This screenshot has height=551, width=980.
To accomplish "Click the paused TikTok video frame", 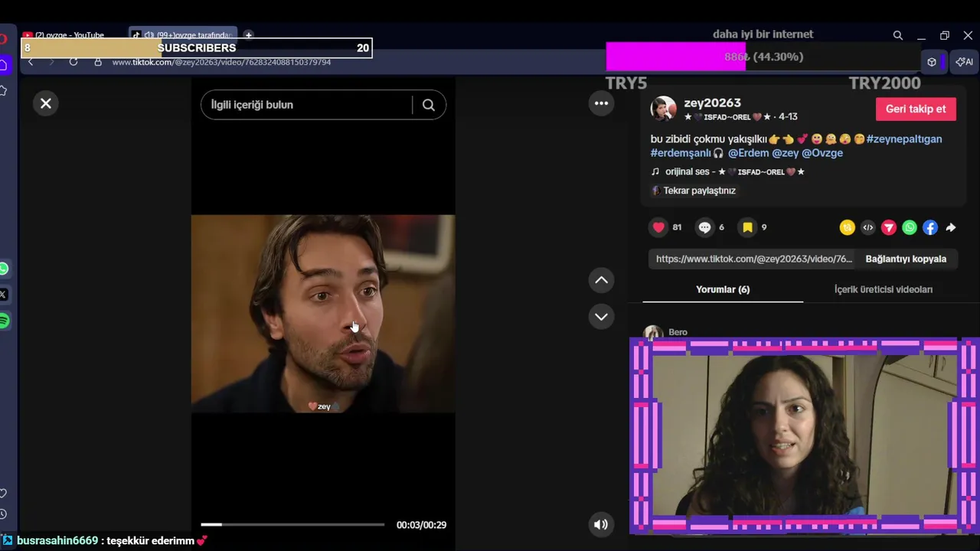I will (323, 314).
